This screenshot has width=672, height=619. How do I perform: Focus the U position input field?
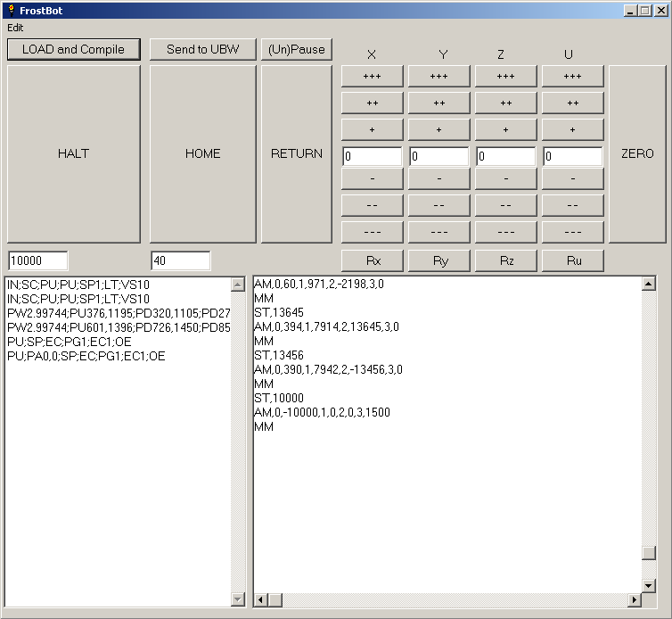[x=572, y=156]
